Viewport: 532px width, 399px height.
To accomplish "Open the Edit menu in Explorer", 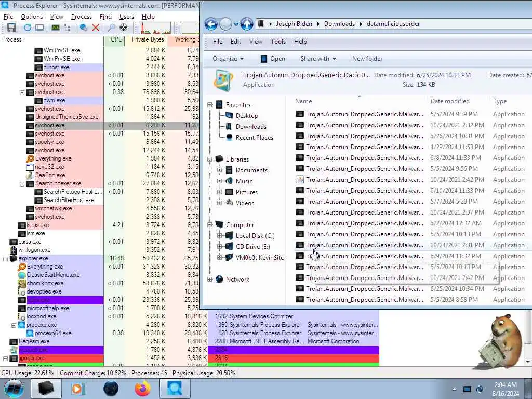I will pyautogui.click(x=235, y=42).
